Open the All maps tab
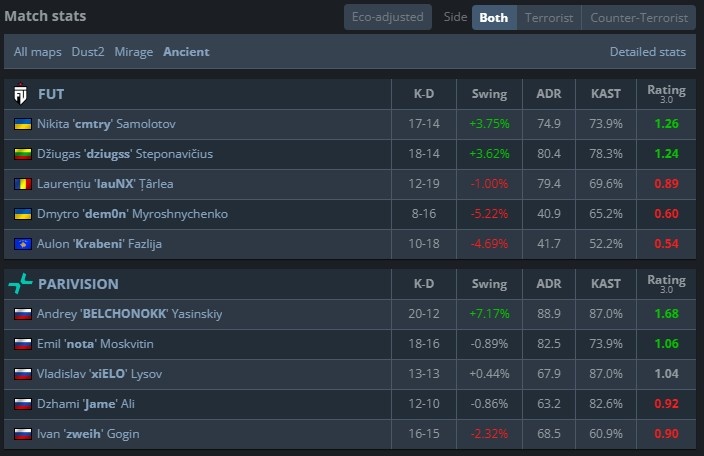Image resolution: width=704 pixels, height=456 pixels. point(37,51)
